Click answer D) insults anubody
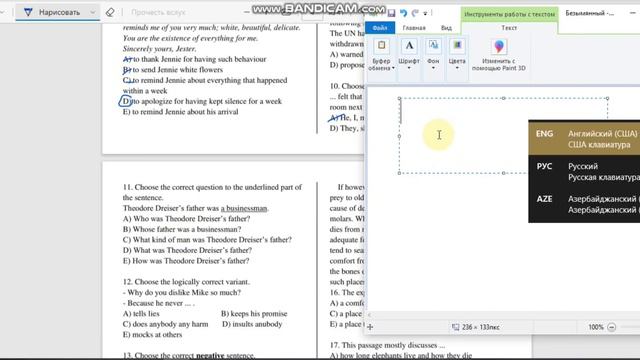This screenshot has height=360, width=640. pos(252,324)
